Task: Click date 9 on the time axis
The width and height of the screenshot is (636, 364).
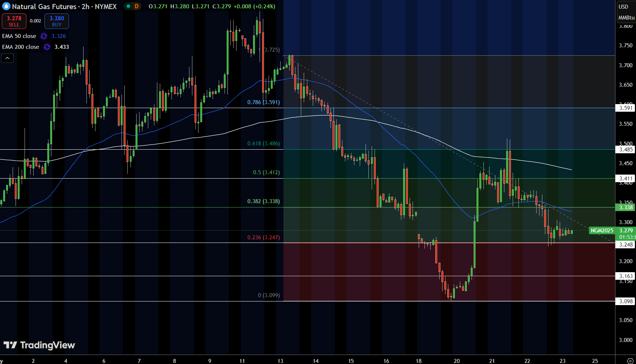Action: [x=210, y=361]
